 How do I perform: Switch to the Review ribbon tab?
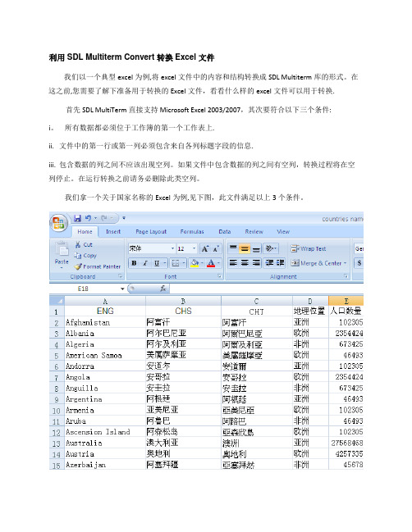pyautogui.click(x=254, y=231)
